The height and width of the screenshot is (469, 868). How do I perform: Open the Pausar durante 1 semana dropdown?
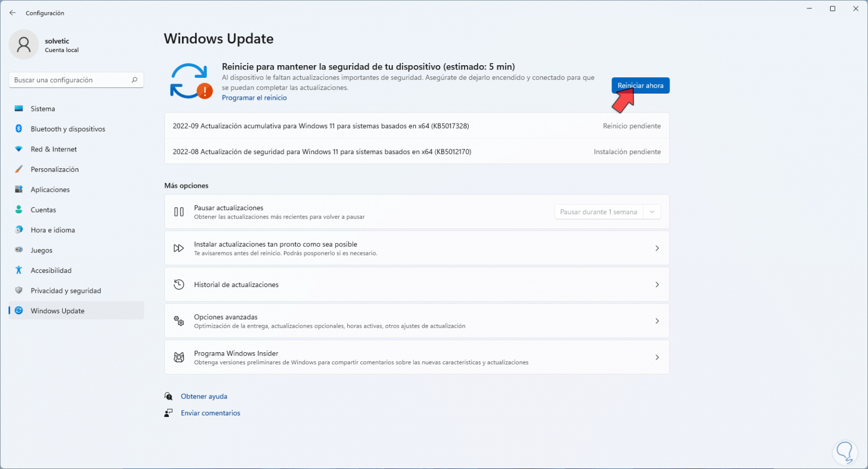[x=608, y=212]
